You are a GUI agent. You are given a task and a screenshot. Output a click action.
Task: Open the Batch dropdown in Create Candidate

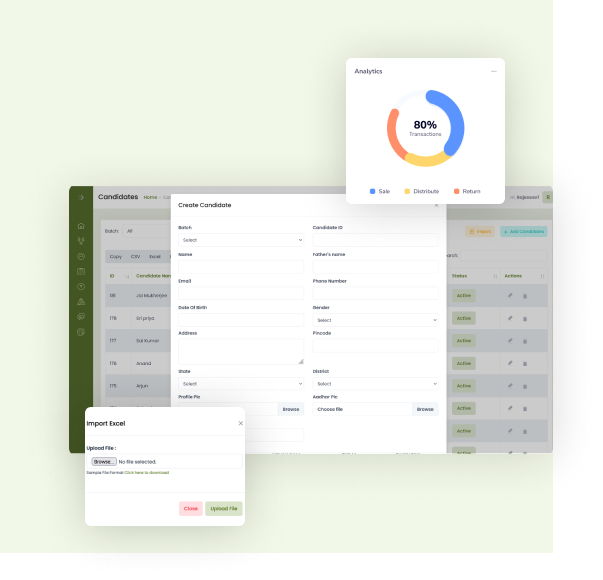[241, 240]
